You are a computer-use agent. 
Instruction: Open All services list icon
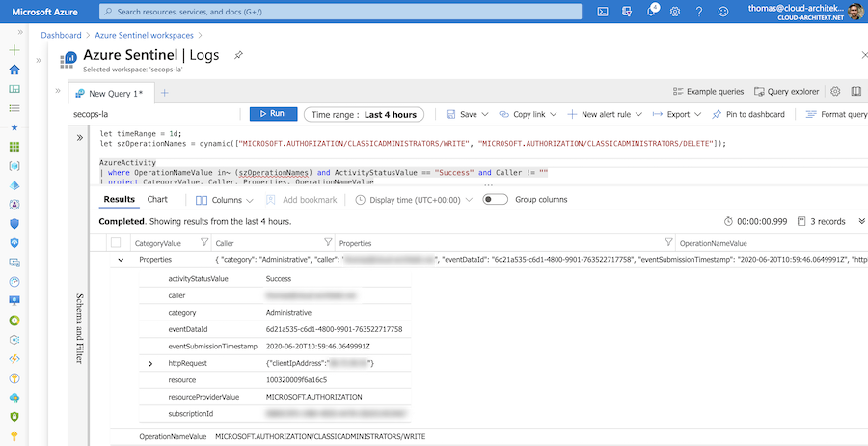(x=14, y=108)
